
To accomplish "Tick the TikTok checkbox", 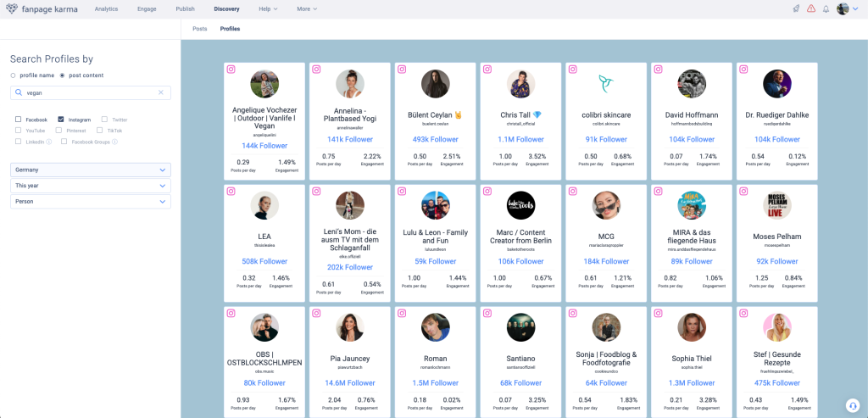I will tap(99, 131).
